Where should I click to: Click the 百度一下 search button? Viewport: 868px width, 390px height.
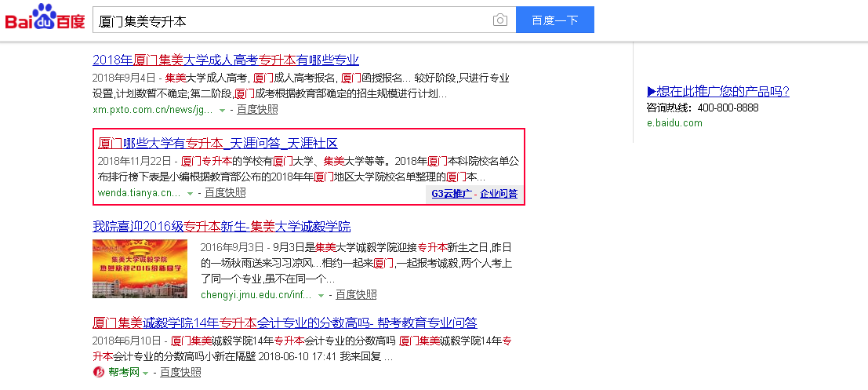(x=554, y=20)
